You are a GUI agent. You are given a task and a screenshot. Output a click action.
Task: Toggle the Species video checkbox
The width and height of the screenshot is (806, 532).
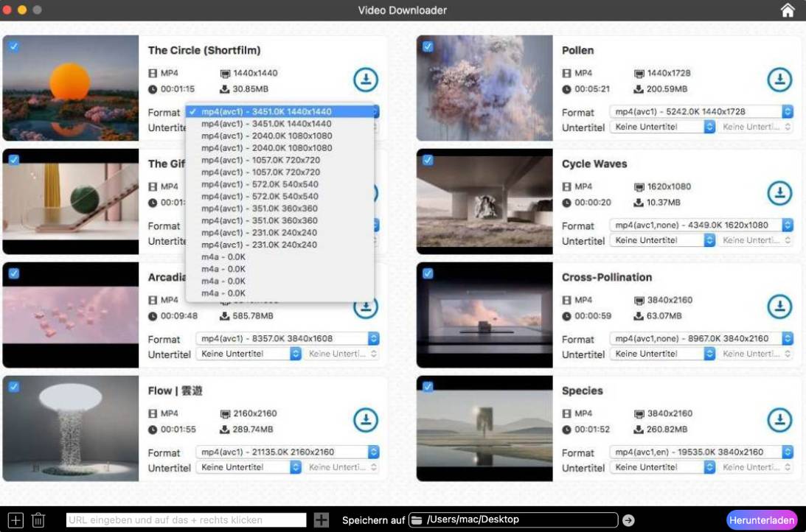(428, 387)
